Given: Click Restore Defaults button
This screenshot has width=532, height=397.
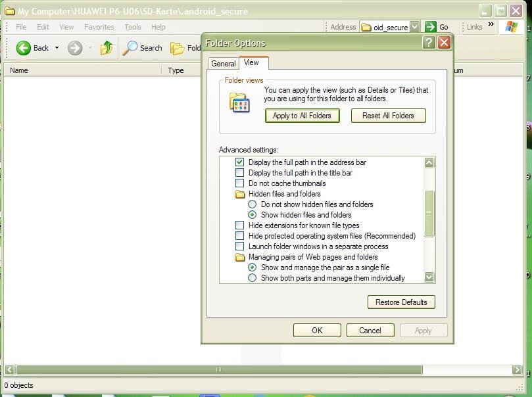Looking at the screenshot, I should (401, 302).
